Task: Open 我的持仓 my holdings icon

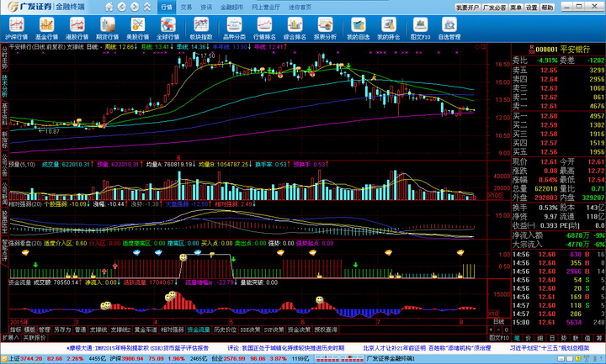Action: (x=388, y=29)
